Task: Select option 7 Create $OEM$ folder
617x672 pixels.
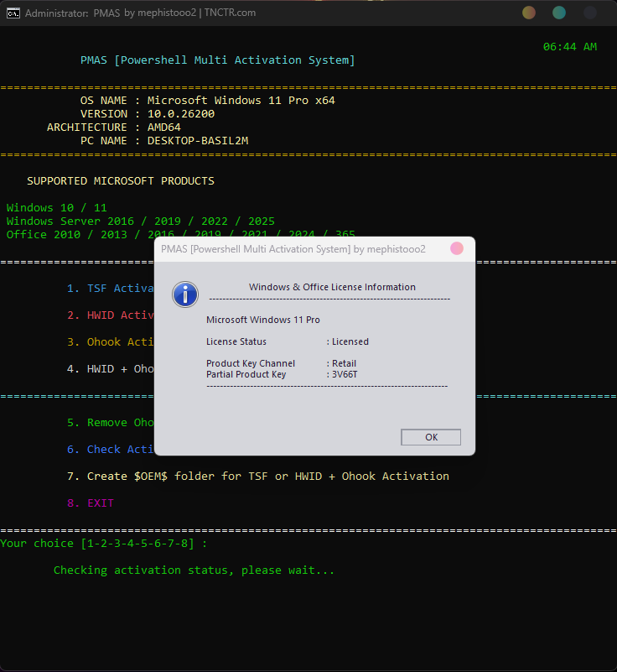Action: click(x=258, y=477)
